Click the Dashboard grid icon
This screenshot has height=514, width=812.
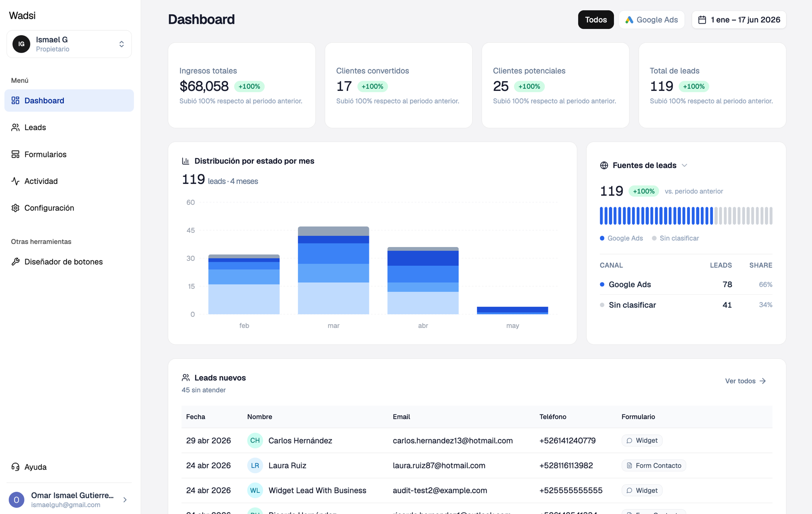(x=15, y=101)
